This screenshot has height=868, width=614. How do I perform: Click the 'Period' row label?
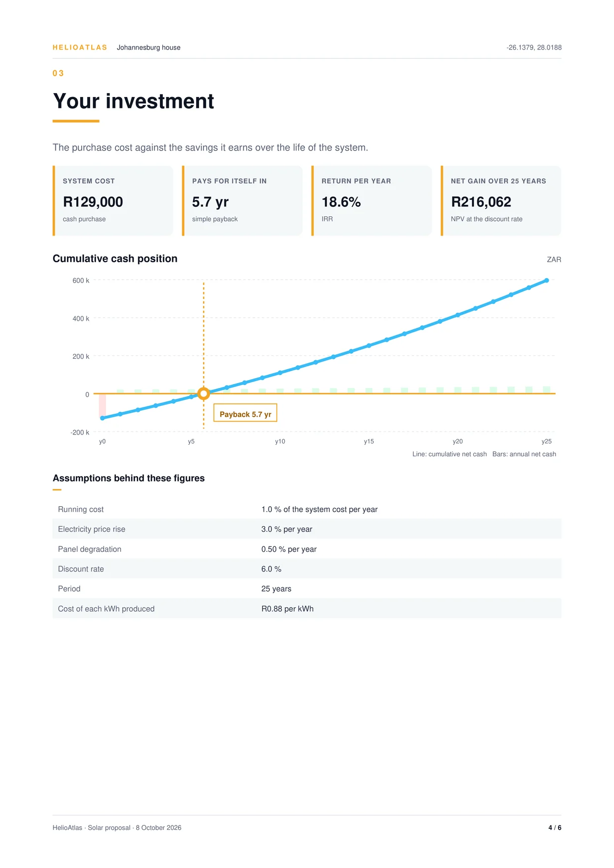[x=69, y=589]
